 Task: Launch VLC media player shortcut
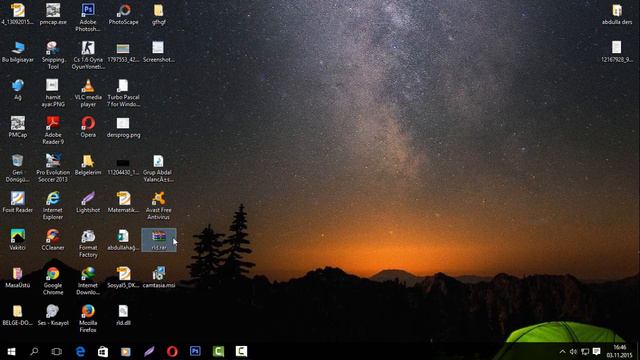(88, 93)
